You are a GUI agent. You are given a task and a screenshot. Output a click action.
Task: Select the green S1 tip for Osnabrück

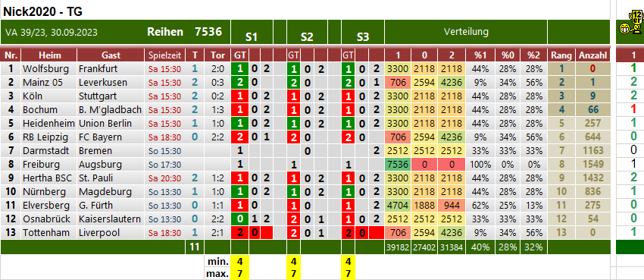point(240,219)
